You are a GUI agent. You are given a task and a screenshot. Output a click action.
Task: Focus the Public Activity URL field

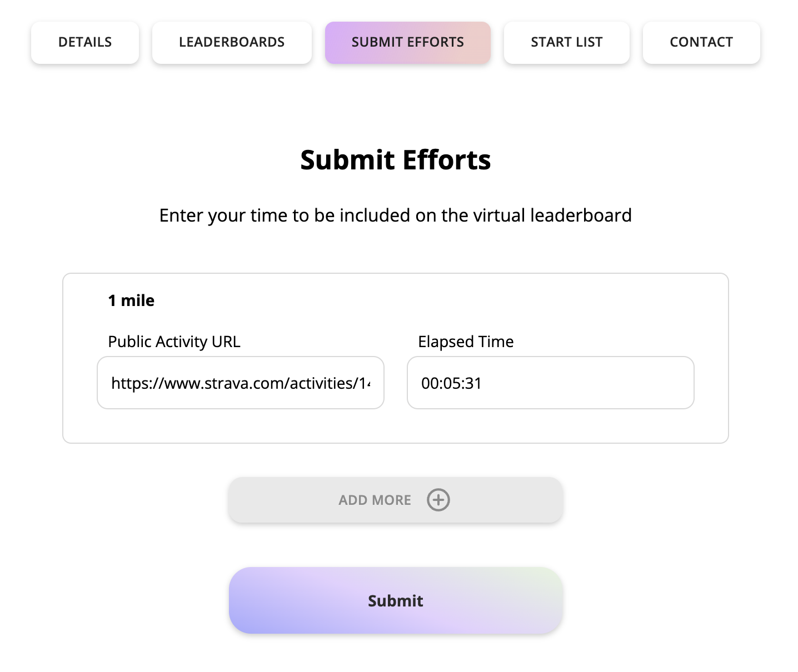click(240, 383)
